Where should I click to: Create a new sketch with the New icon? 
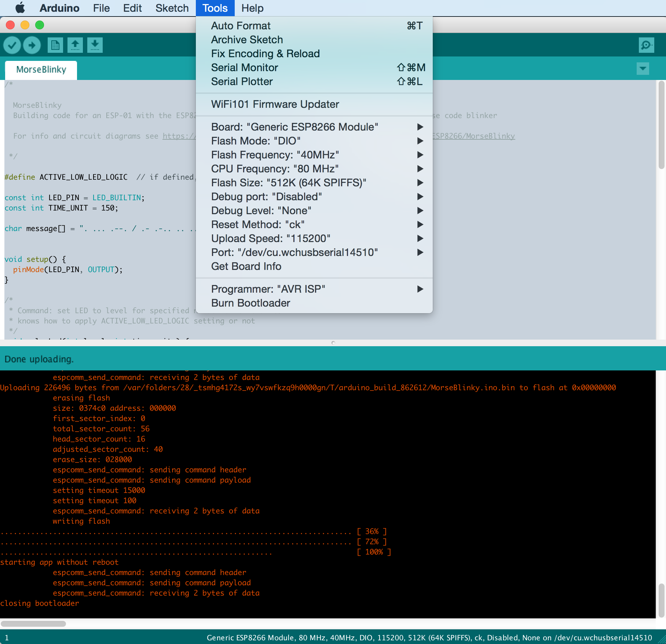pyautogui.click(x=55, y=45)
